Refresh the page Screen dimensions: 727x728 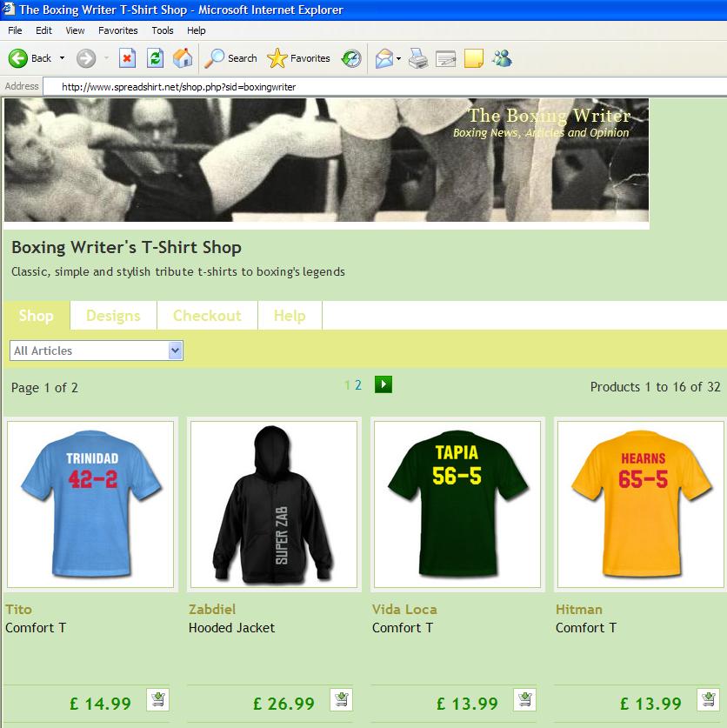[x=156, y=58]
